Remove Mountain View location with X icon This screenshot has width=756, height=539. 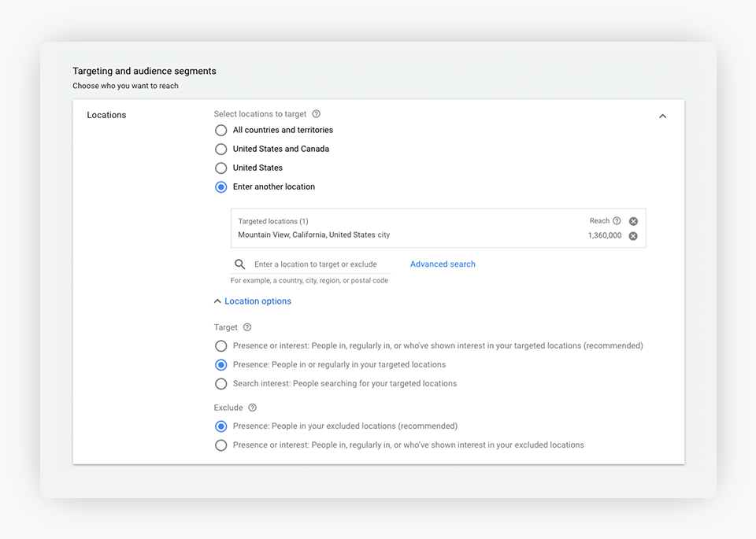pyautogui.click(x=633, y=236)
